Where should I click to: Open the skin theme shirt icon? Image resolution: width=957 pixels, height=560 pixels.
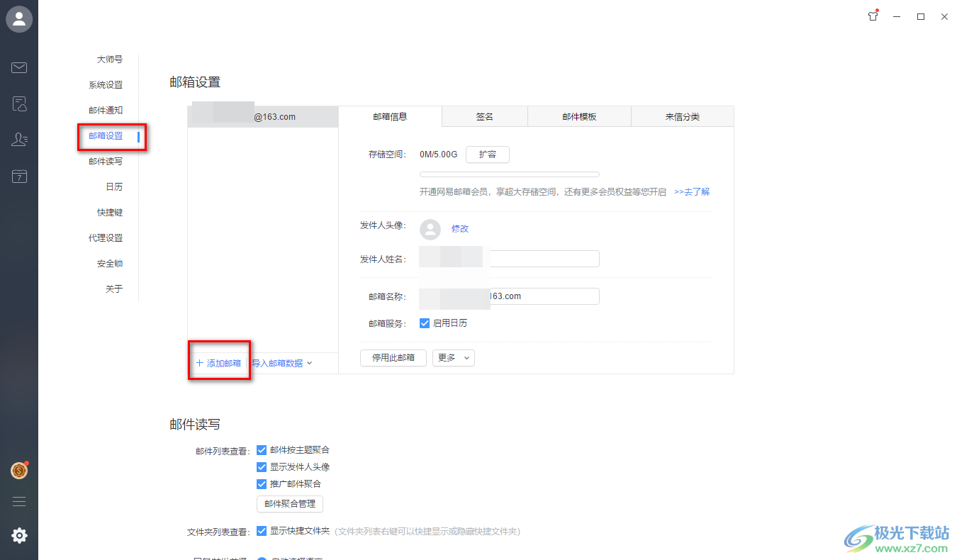point(873,16)
